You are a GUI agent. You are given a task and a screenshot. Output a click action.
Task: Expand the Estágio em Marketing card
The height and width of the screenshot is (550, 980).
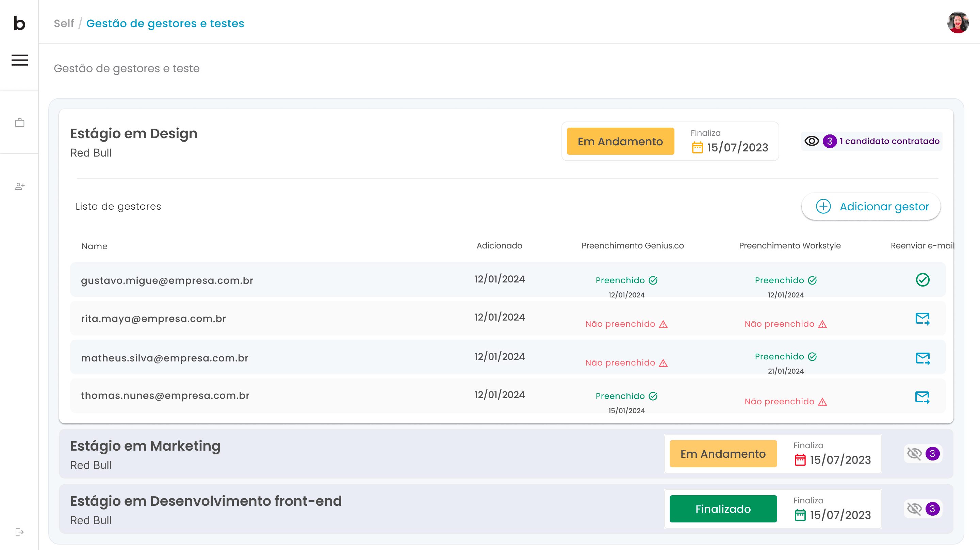(145, 446)
